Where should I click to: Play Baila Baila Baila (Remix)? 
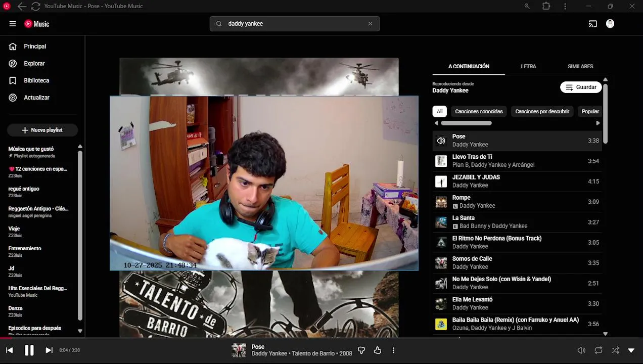click(x=517, y=324)
